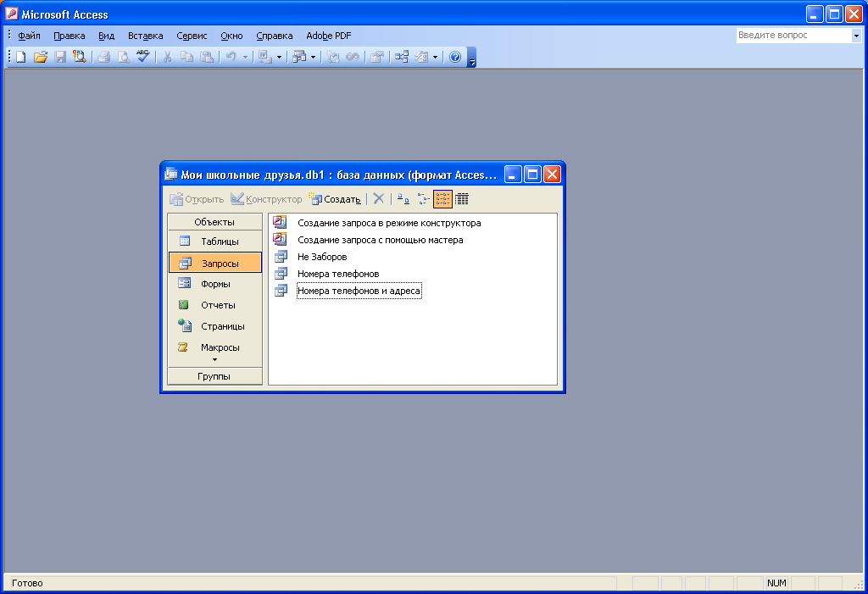
Task: Click the Delete X icon in database window
Action: click(x=379, y=199)
